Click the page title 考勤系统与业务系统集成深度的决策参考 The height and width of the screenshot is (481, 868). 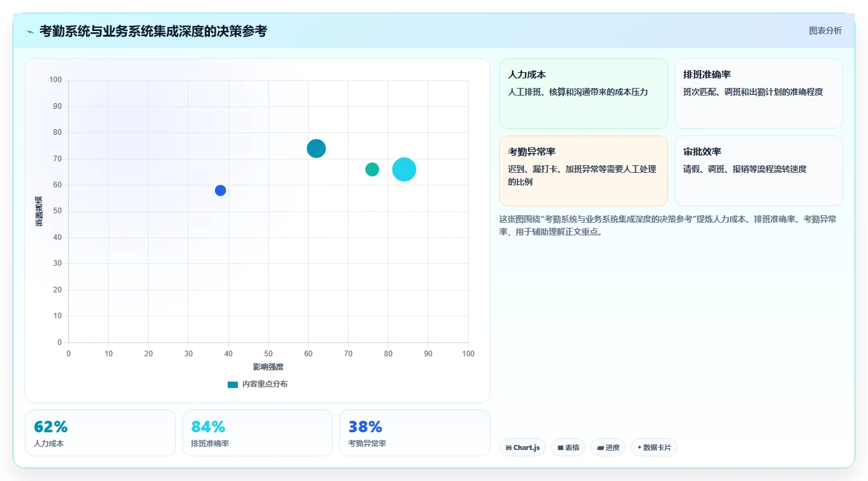153,31
